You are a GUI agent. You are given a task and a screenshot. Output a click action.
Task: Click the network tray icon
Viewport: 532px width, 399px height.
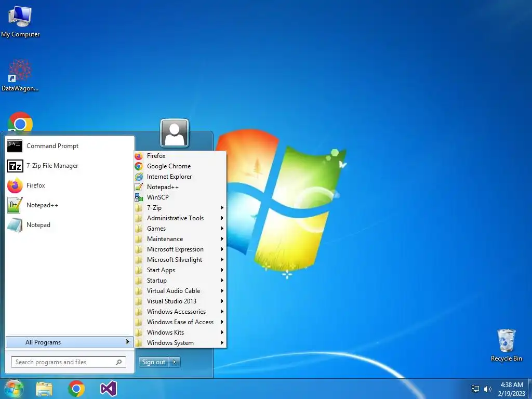coord(475,389)
